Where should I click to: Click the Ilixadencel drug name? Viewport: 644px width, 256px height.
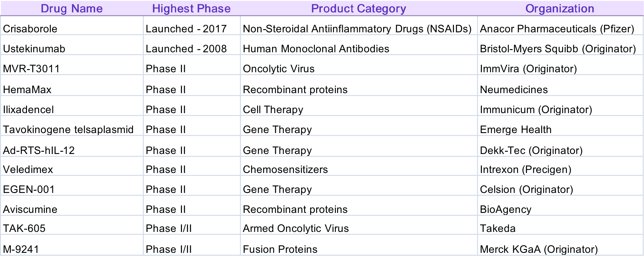tap(29, 110)
